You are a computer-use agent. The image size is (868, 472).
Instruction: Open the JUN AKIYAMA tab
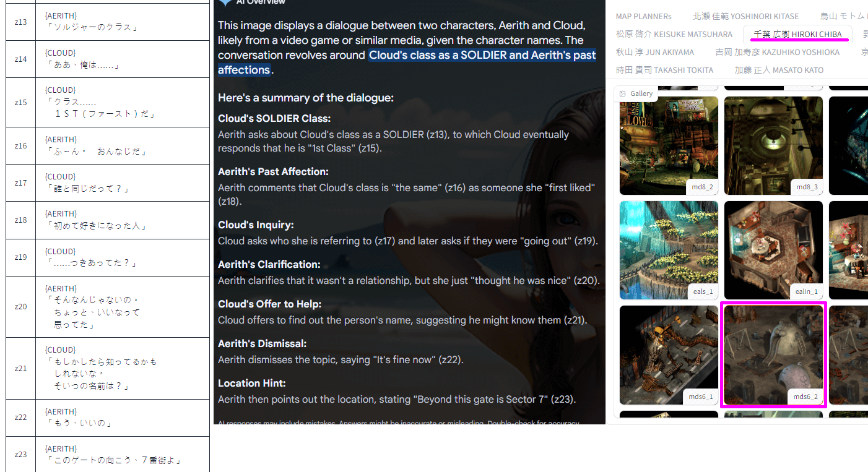click(655, 52)
